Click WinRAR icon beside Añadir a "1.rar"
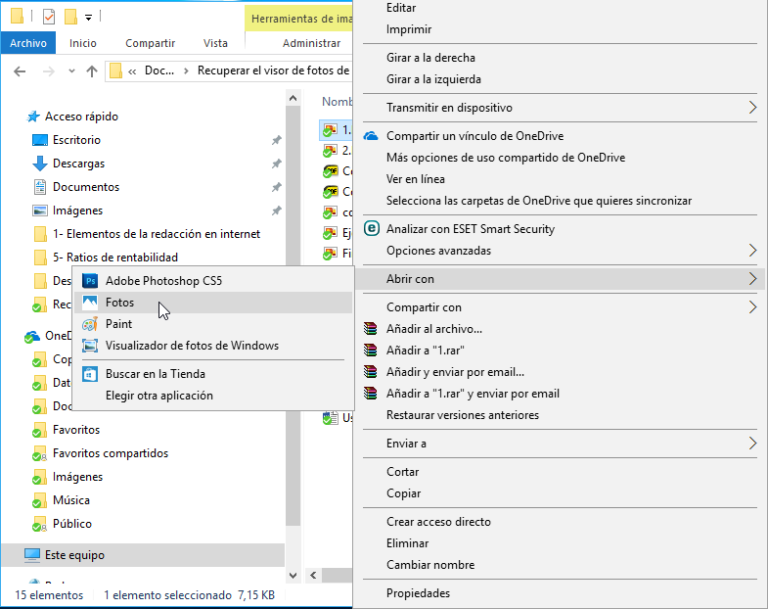The width and height of the screenshot is (768, 609). tap(371, 350)
